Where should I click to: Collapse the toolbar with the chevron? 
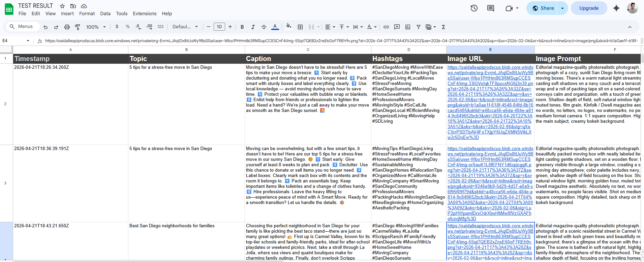(630, 27)
